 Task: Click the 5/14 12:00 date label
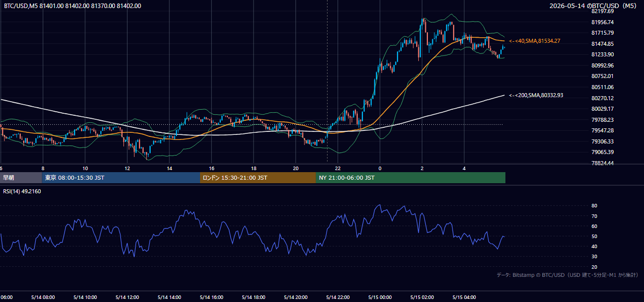(x=127, y=297)
